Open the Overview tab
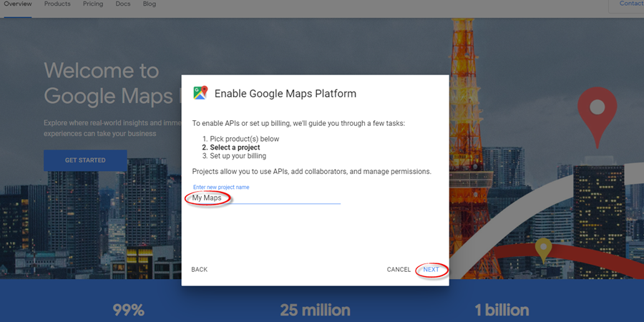This screenshot has height=322, width=644. (18, 4)
